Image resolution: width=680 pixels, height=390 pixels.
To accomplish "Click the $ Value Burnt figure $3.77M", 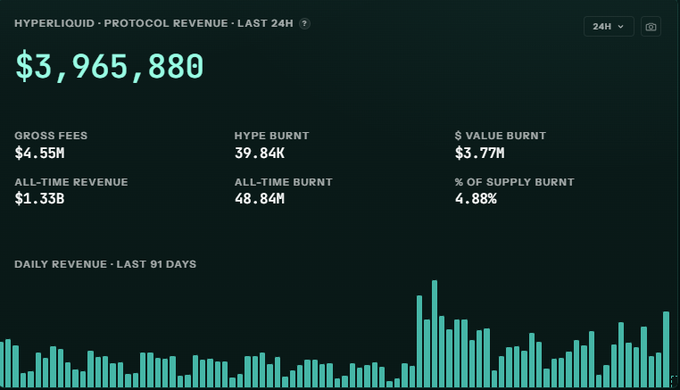I will tap(480, 153).
